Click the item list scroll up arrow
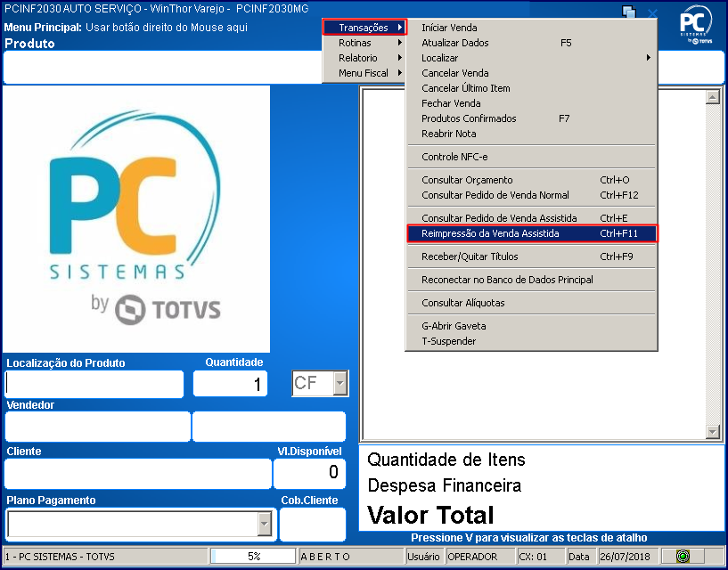Image resolution: width=728 pixels, height=570 pixels. pyautogui.click(x=712, y=97)
